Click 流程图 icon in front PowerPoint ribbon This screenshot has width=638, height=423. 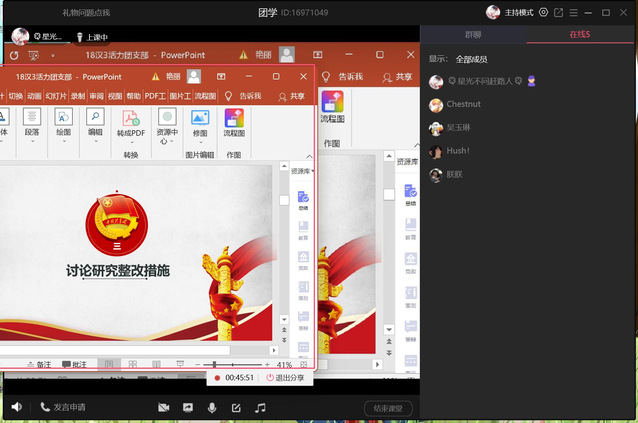point(234,118)
